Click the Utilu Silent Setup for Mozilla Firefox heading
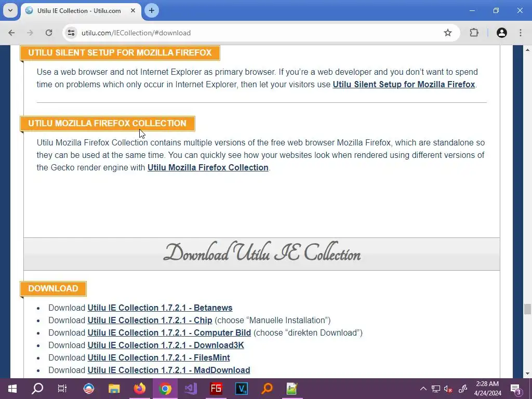Screen dimensions: 532x399 pyautogui.click(x=120, y=52)
